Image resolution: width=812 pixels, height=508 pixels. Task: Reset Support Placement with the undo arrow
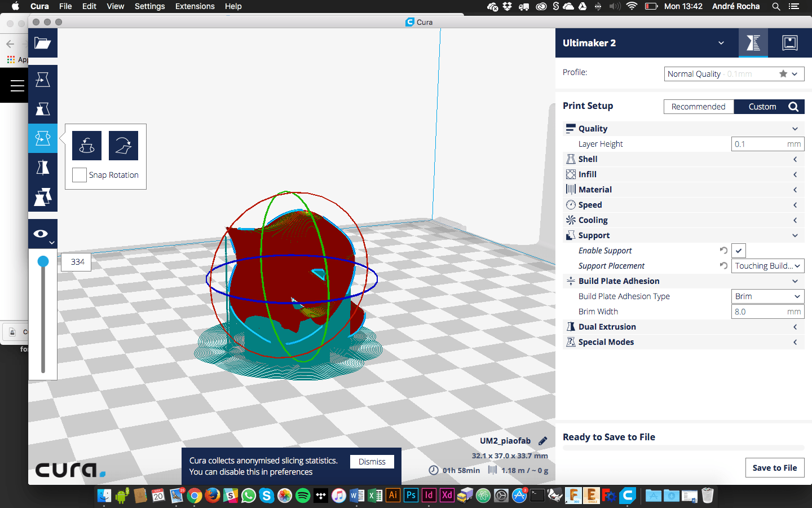pos(723,265)
